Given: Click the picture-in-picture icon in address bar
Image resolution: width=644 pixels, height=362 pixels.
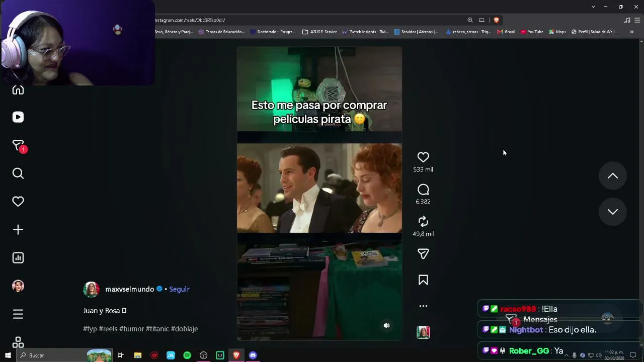Looking at the screenshot, I should [x=481, y=20].
